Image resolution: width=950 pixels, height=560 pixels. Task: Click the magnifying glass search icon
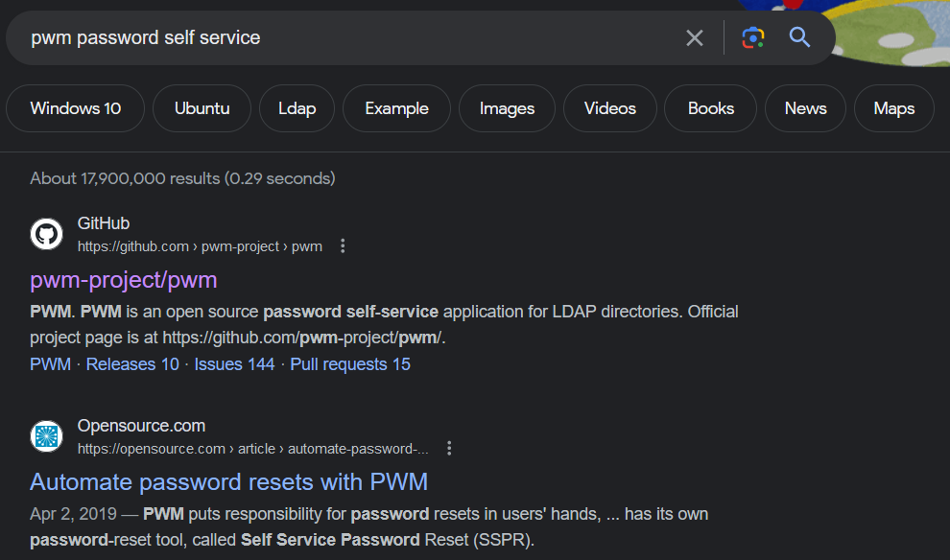click(x=799, y=37)
